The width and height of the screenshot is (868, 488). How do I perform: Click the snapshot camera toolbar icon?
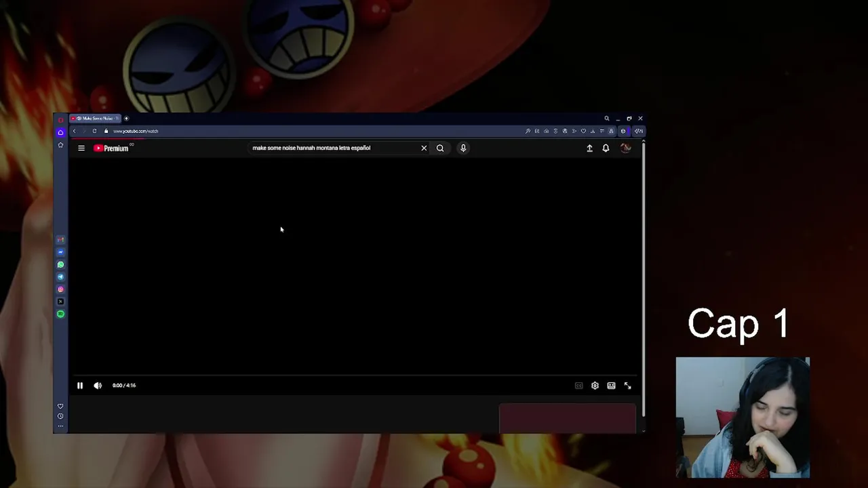[546, 131]
